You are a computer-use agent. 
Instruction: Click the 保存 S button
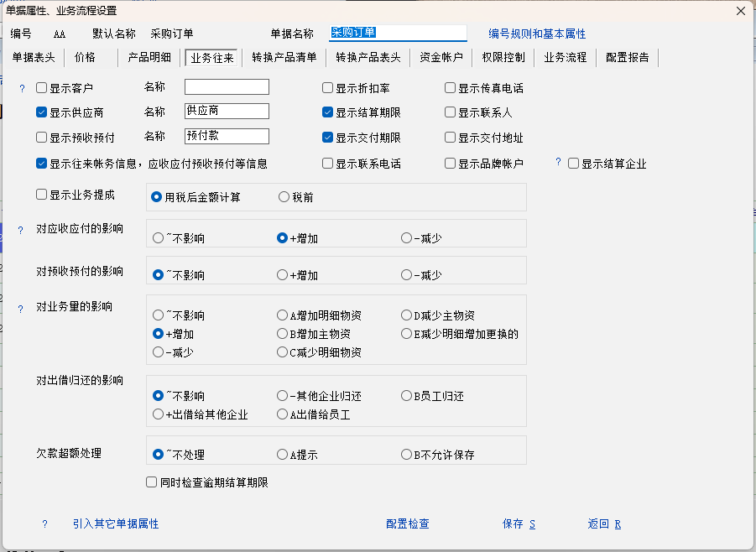(x=519, y=524)
